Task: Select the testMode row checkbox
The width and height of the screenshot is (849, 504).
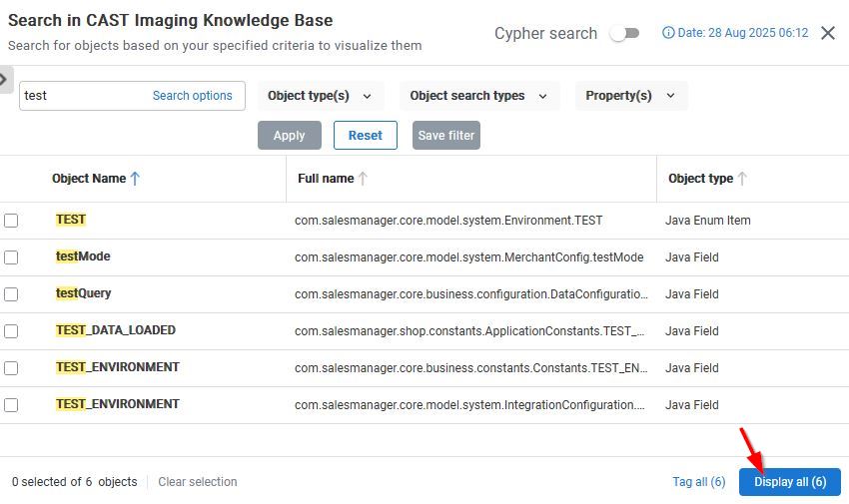Action: pos(11,257)
